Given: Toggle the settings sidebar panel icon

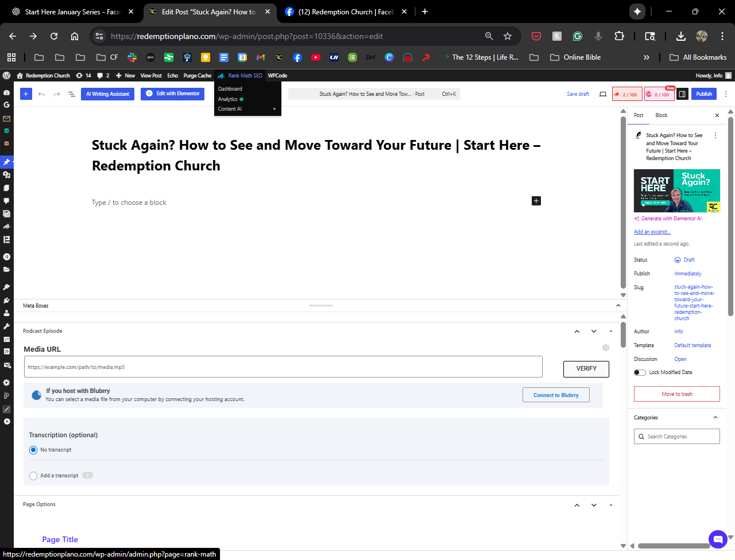Looking at the screenshot, I should [x=682, y=94].
